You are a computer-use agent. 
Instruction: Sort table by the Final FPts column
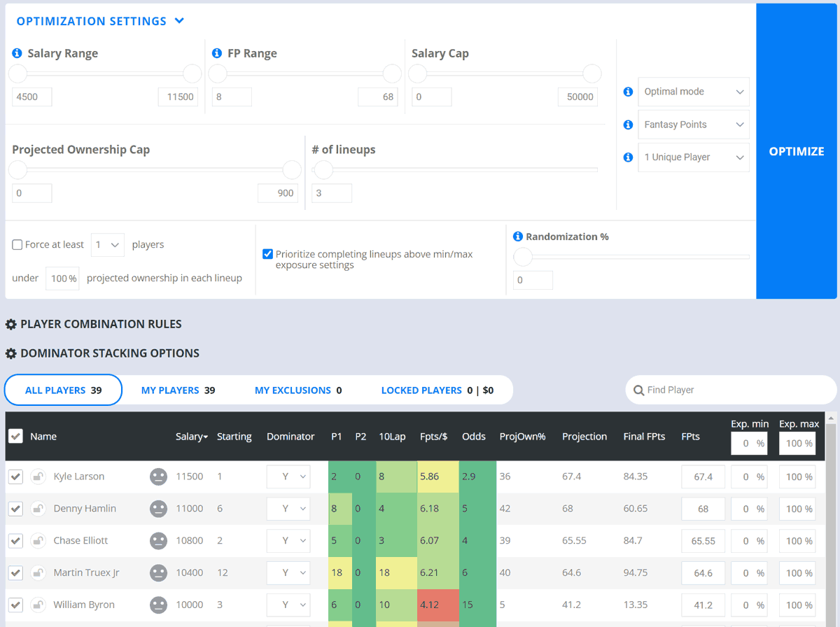(x=645, y=437)
